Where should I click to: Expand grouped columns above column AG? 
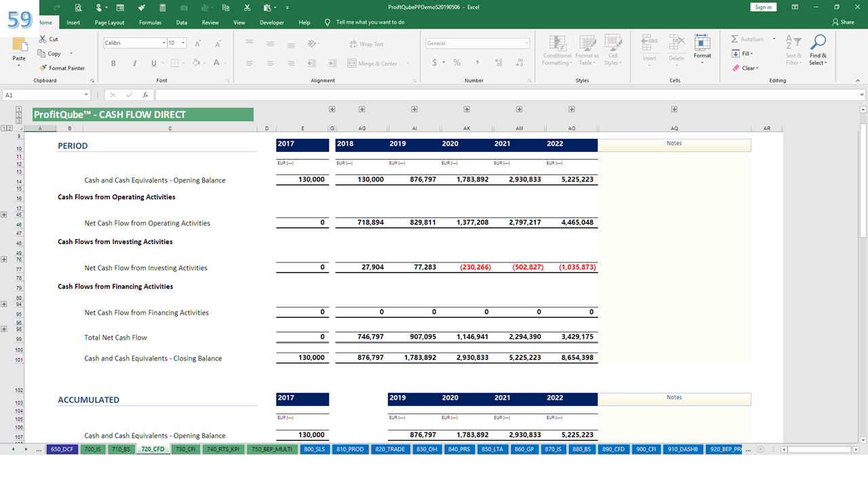click(x=362, y=109)
